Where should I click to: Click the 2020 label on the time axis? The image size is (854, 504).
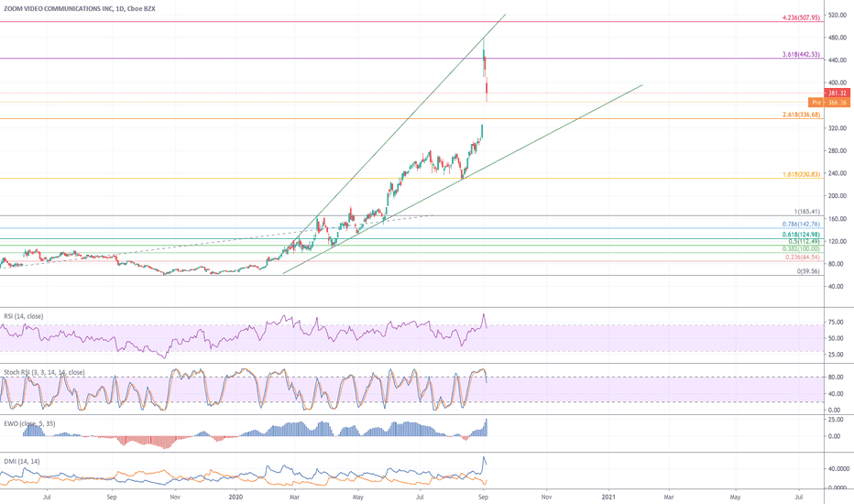(x=235, y=497)
